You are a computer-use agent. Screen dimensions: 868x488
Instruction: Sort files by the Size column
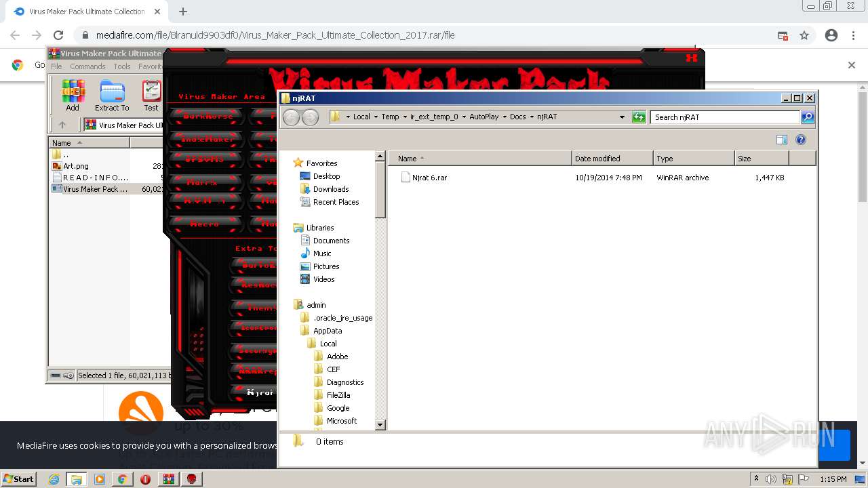tap(762, 159)
